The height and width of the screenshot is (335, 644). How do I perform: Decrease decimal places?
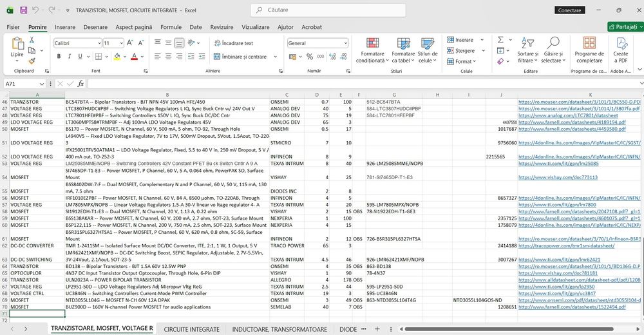click(343, 56)
